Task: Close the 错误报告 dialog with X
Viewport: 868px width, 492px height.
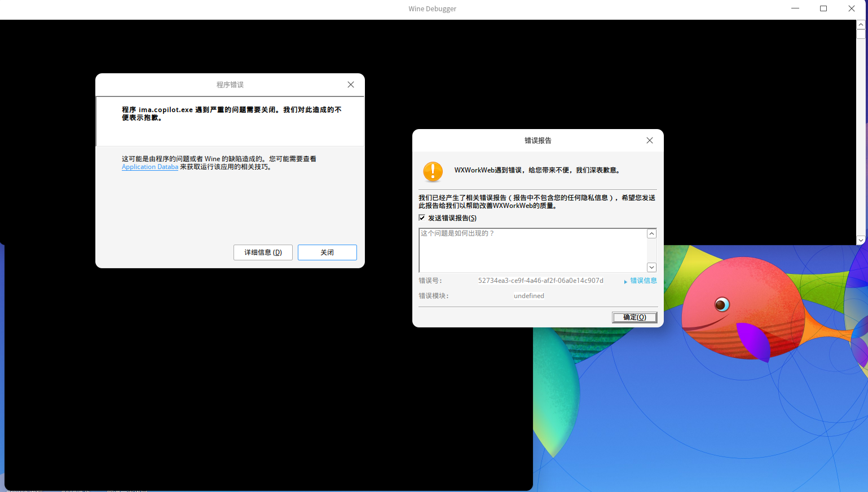Action: (x=650, y=140)
